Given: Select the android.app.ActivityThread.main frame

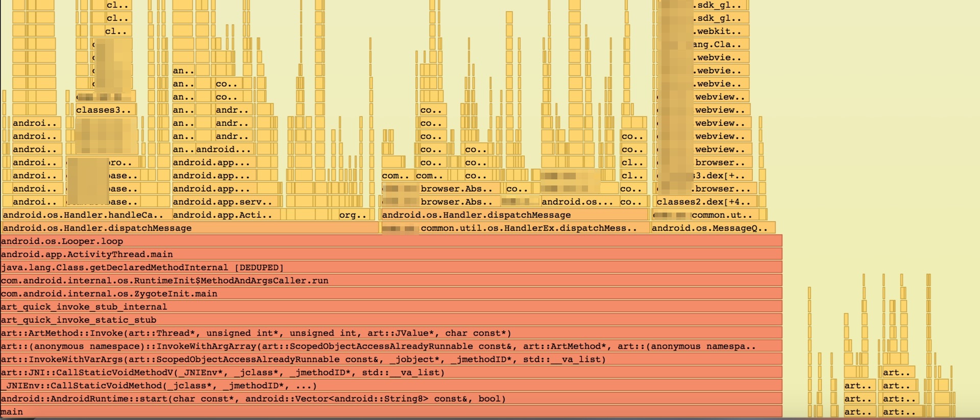Looking at the screenshot, I should tap(391, 254).
